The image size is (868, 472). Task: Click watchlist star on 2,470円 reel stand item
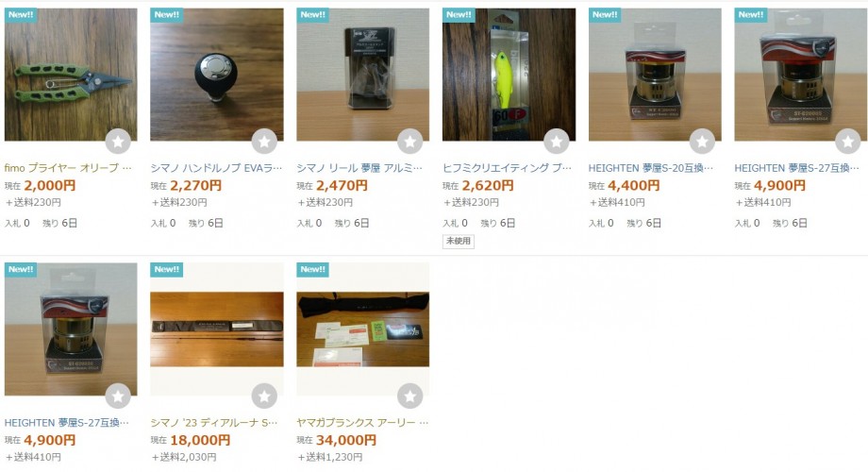click(410, 142)
